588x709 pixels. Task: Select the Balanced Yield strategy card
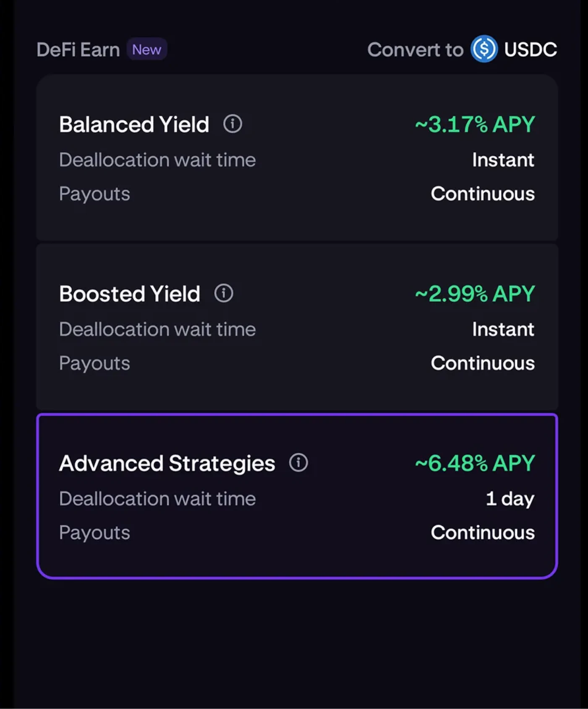(297, 158)
